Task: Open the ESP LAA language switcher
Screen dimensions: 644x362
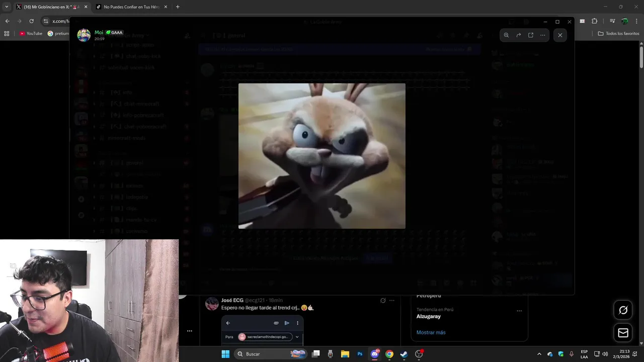Action: coord(584,354)
